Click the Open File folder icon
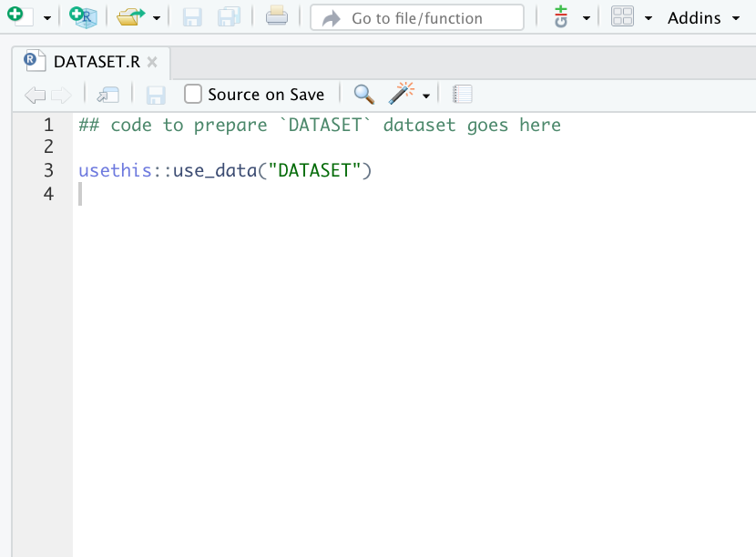 click(x=130, y=17)
